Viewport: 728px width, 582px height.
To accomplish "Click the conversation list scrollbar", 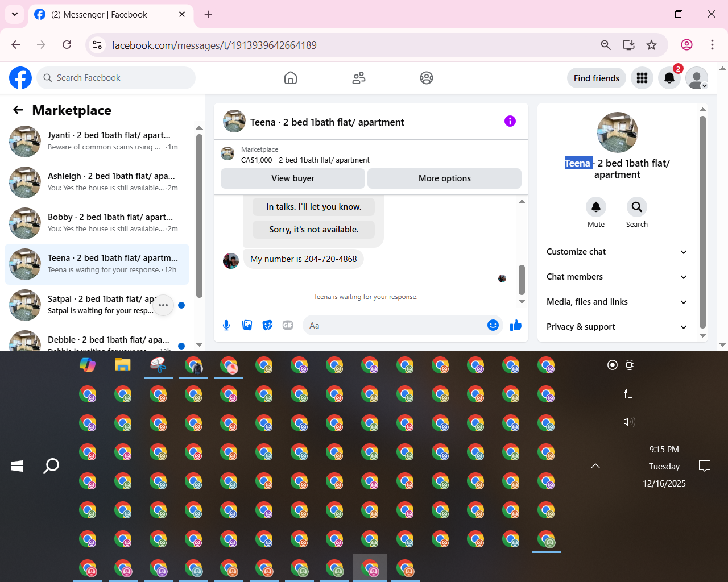I will click(199, 216).
